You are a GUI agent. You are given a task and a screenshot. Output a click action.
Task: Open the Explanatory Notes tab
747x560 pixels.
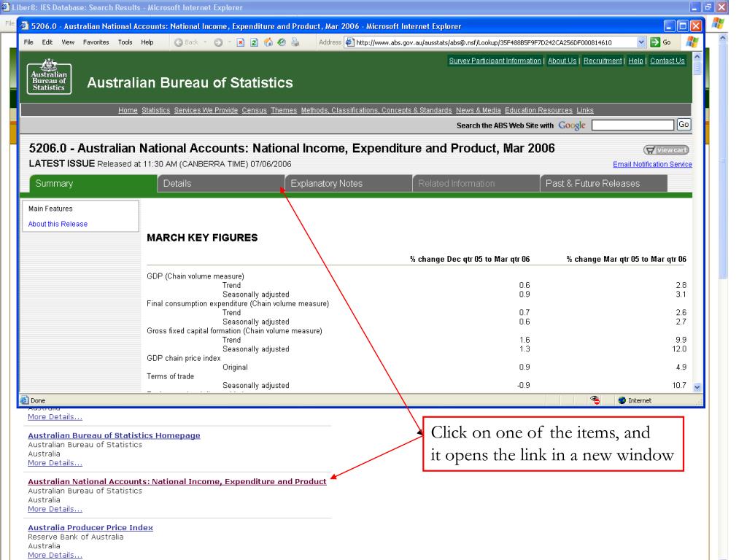[349, 183]
